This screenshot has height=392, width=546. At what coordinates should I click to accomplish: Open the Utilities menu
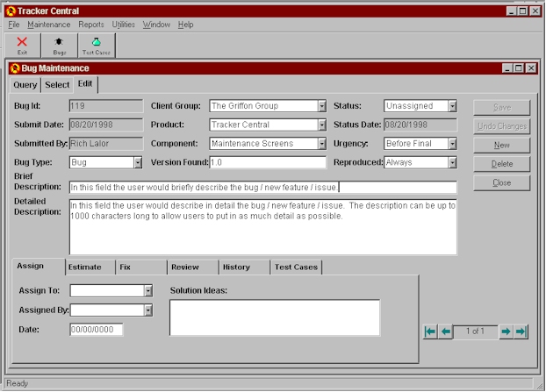pos(123,25)
